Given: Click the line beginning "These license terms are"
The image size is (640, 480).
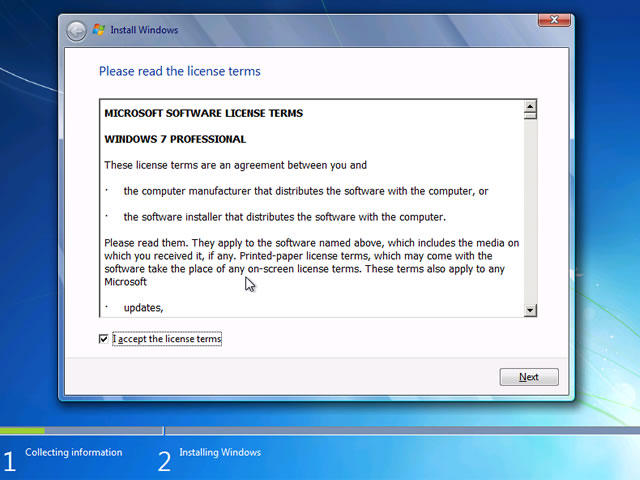Looking at the screenshot, I should (236, 165).
